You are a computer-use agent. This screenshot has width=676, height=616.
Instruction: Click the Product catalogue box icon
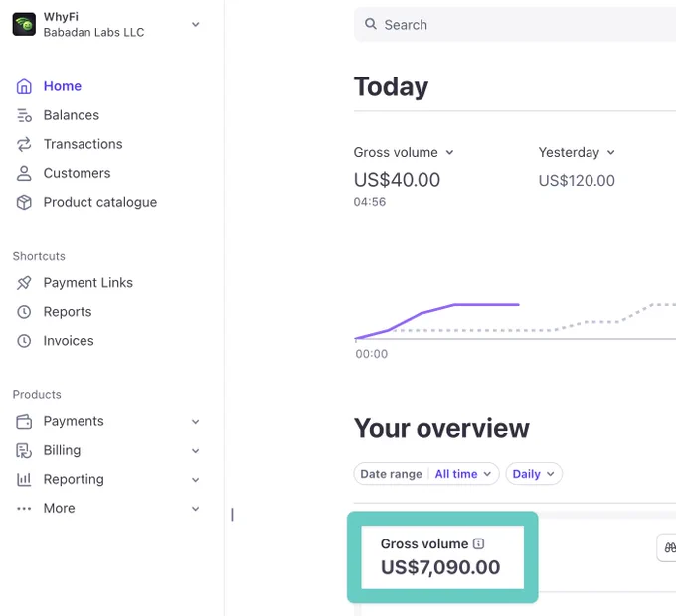[24, 202]
